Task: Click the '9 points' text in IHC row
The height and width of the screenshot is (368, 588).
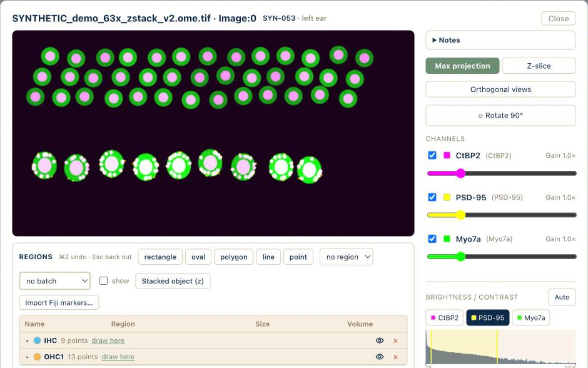Action: (74, 340)
